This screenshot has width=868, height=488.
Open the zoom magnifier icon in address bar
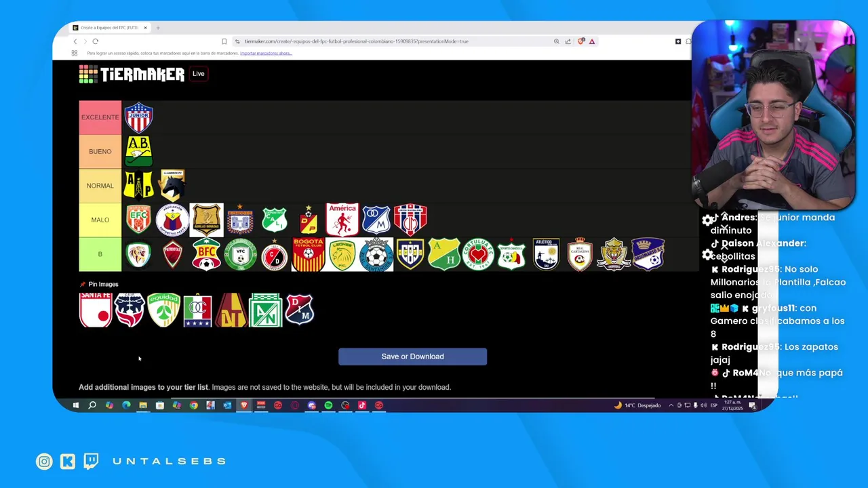pyautogui.click(x=557, y=41)
